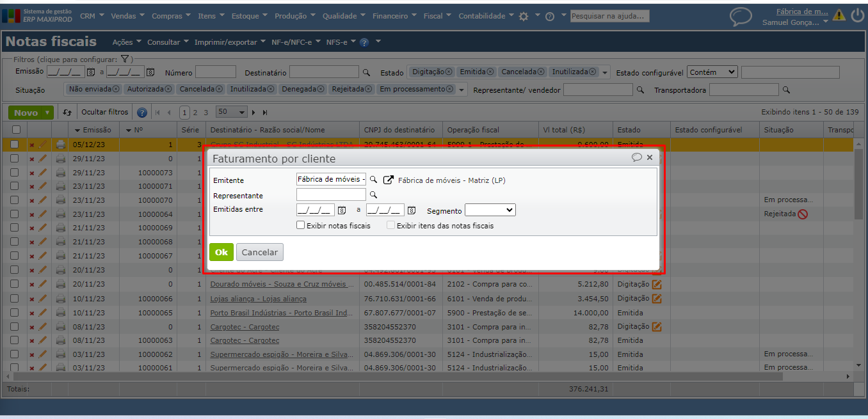Remove Digitação tag from Estado filter
Viewport: 868px width, 419px height.
(448, 72)
